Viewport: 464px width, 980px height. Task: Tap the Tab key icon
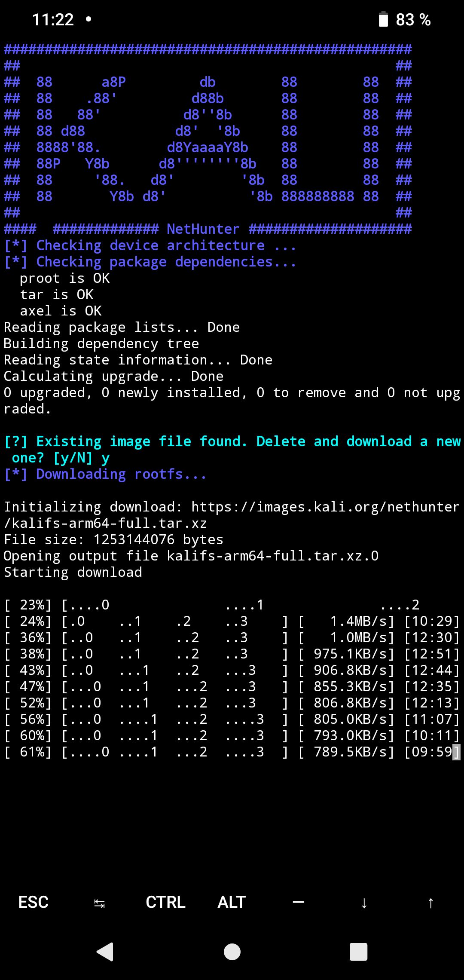(99, 903)
